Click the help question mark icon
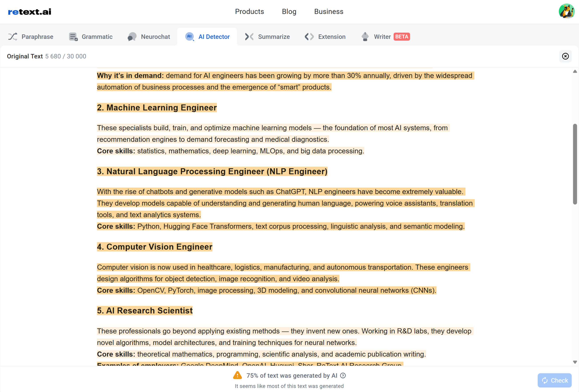This screenshot has width=579, height=392. 343,376
